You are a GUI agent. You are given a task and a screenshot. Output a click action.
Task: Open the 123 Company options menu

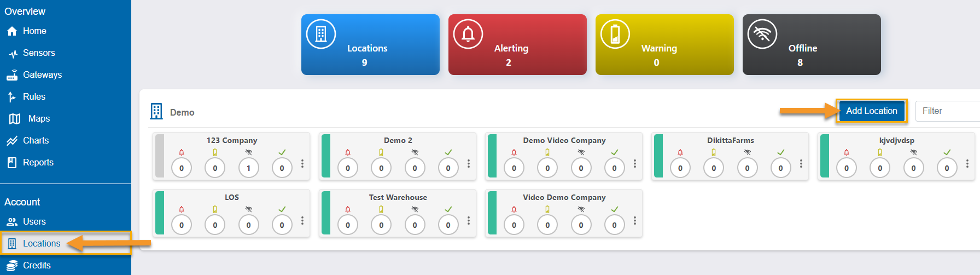pyautogui.click(x=302, y=163)
